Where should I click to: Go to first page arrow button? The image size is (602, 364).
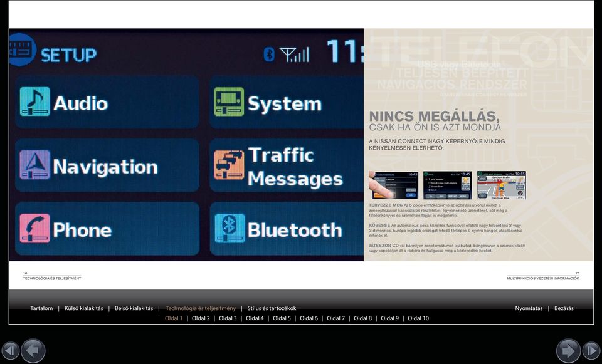[10, 351]
